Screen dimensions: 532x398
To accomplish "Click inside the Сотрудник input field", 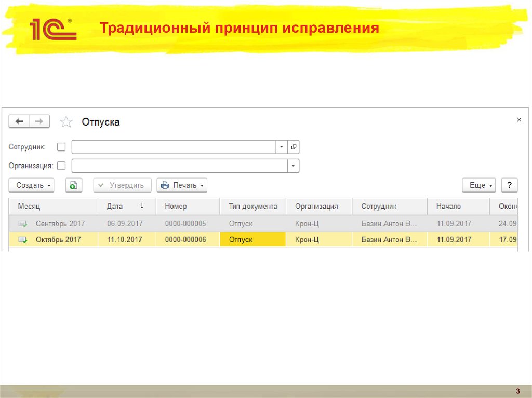I will pyautogui.click(x=171, y=147).
